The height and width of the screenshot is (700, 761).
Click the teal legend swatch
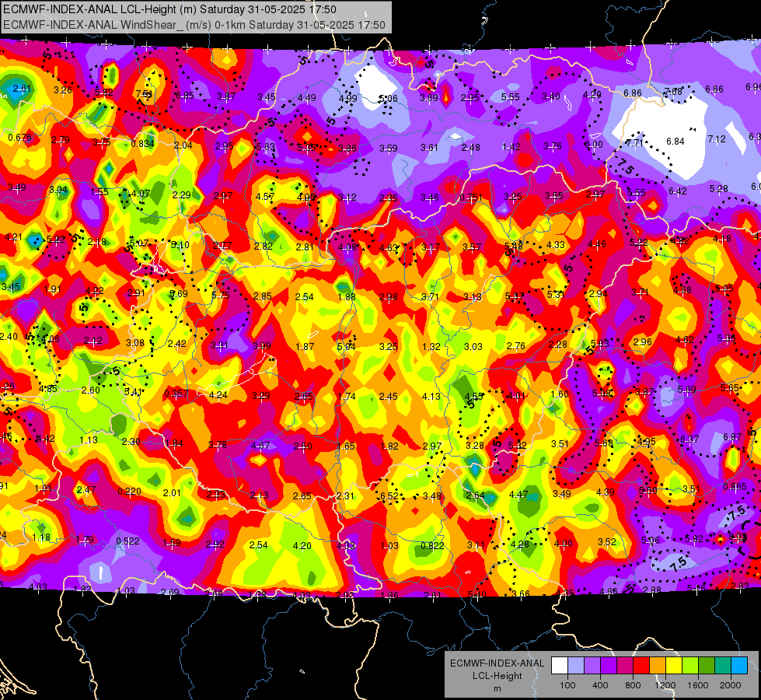click(723, 666)
